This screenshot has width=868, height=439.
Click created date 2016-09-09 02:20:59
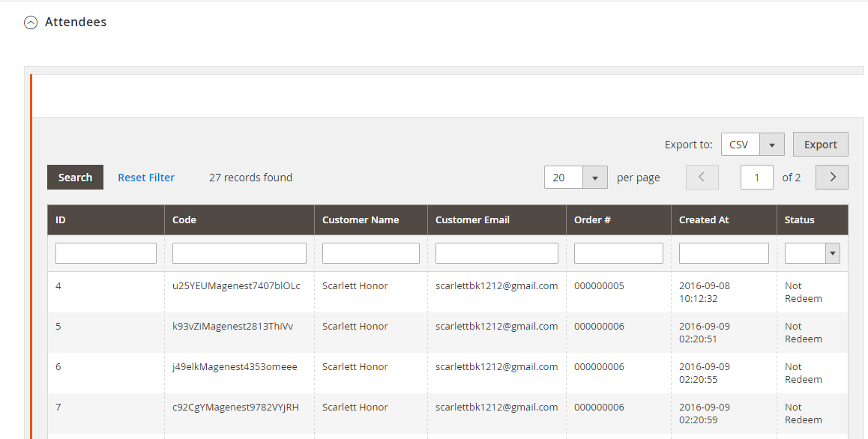coord(704,413)
